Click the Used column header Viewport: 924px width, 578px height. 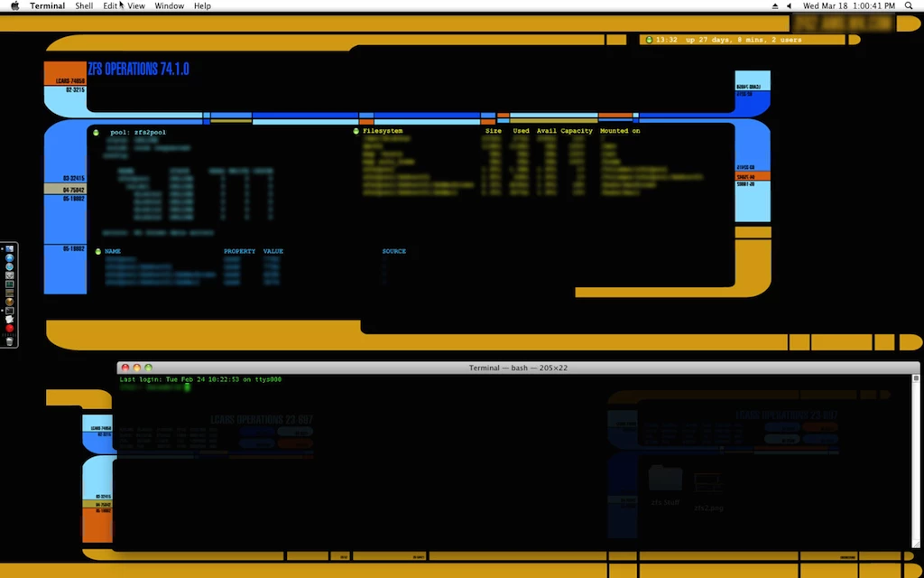(x=521, y=131)
